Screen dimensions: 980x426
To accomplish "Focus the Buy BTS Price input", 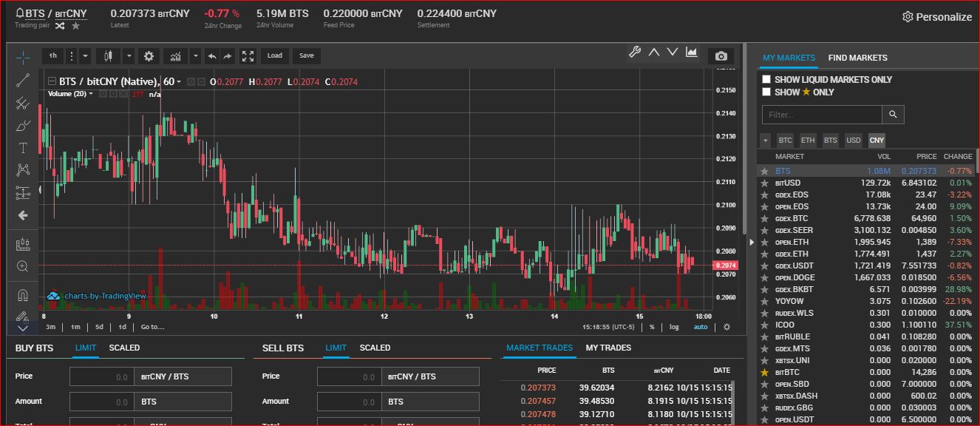I will [103, 376].
